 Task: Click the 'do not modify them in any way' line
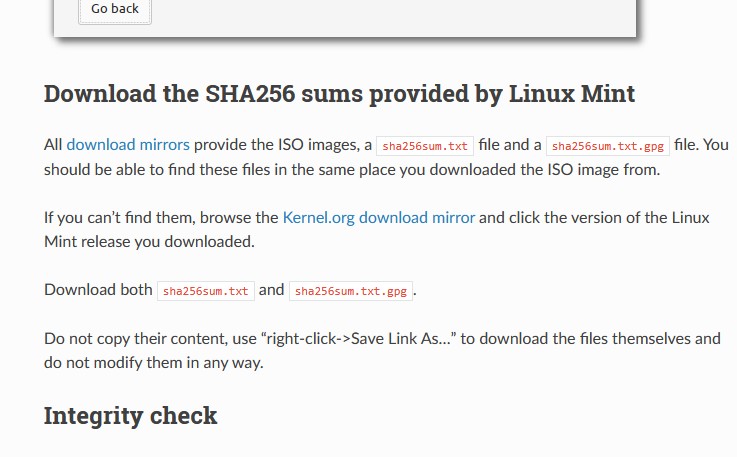coord(154,362)
